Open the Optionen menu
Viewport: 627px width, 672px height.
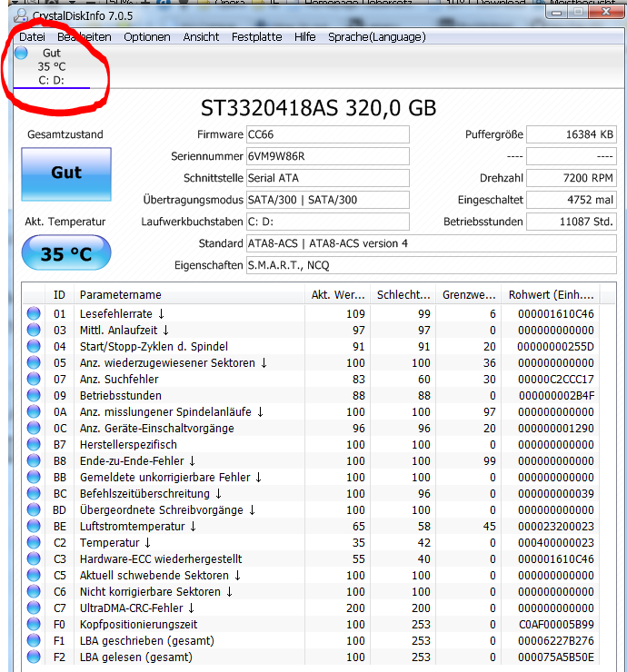(146, 37)
